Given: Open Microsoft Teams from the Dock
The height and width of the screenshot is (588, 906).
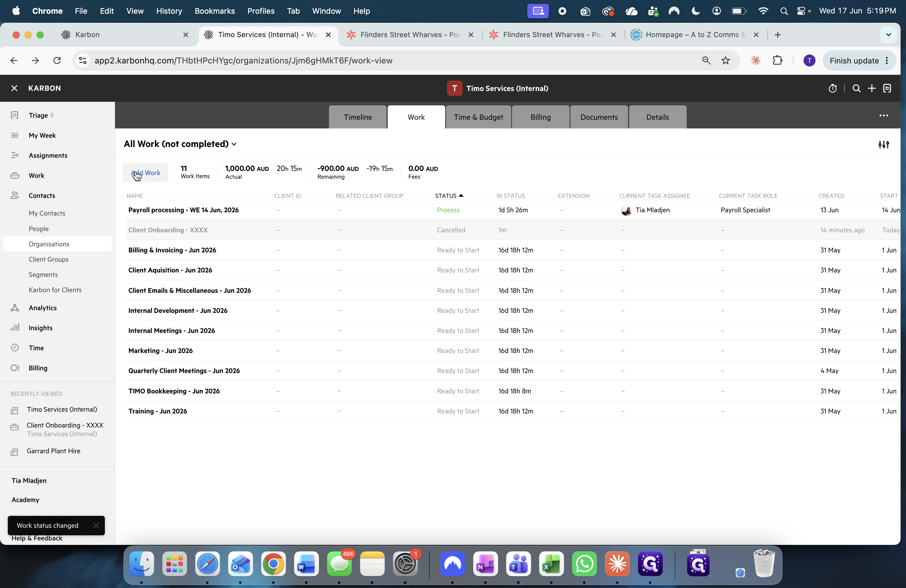Looking at the screenshot, I should pos(518,564).
